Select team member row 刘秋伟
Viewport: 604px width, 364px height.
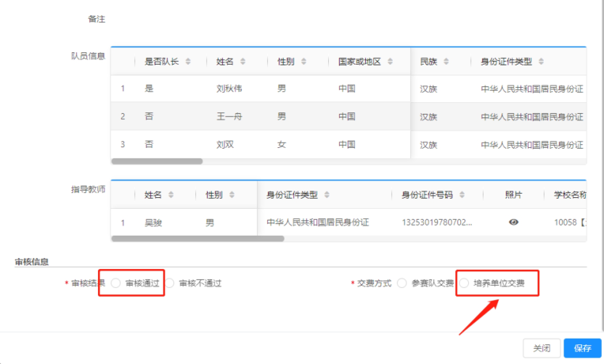[x=229, y=88]
